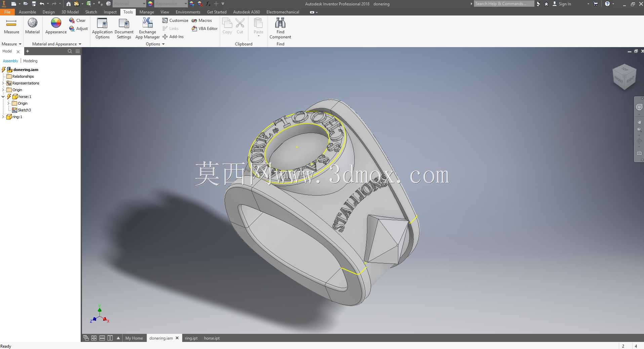Click the Customize command
This screenshot has width=644, height=349.
tap(175, 21)
